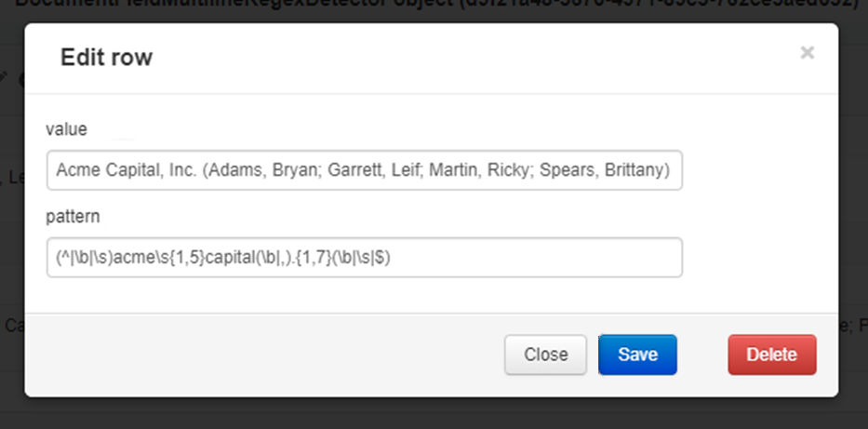This screenshot has width=868, height=429.
Task: Focus the value input field
Action: click(x=365, y=170)
